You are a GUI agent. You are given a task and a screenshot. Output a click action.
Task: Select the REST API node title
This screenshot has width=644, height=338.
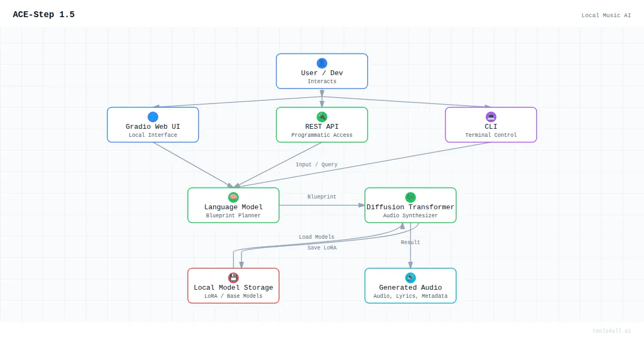pos(322,127)
